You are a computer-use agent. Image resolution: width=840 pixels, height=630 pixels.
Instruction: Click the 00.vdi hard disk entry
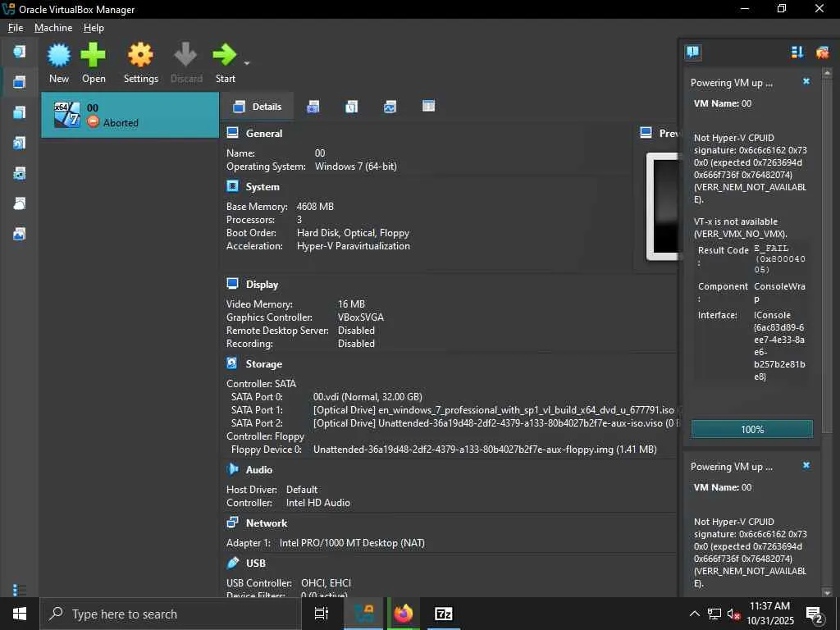pos(367,397)
